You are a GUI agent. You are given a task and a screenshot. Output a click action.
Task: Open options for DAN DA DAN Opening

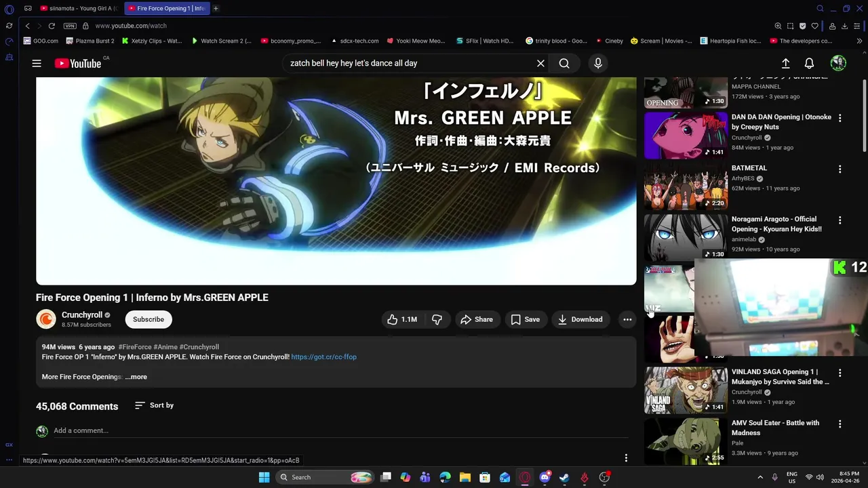840,118
